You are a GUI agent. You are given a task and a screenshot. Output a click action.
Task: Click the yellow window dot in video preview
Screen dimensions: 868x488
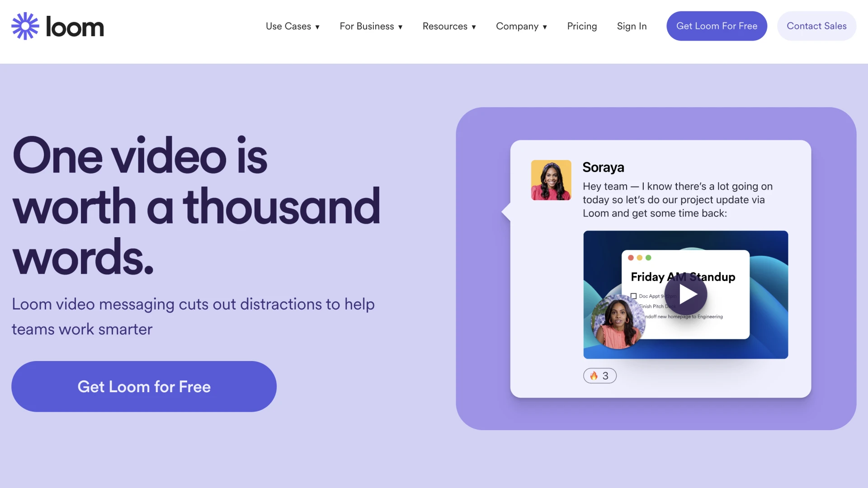pos(639,258)
